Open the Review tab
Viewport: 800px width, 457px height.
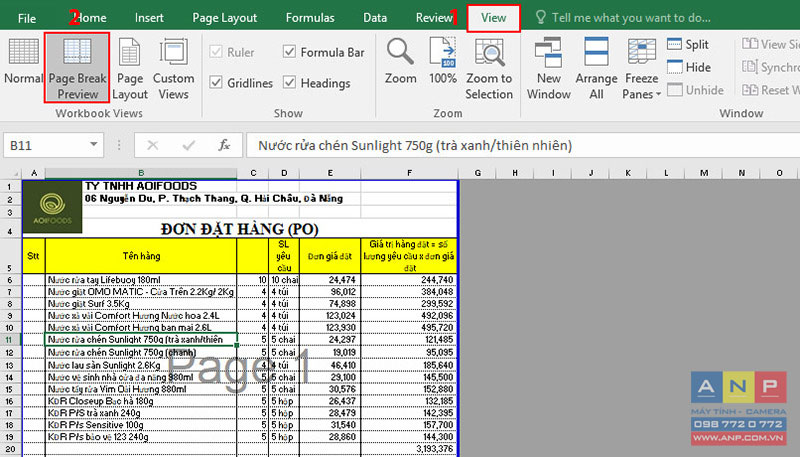click(x=434, y=18)
